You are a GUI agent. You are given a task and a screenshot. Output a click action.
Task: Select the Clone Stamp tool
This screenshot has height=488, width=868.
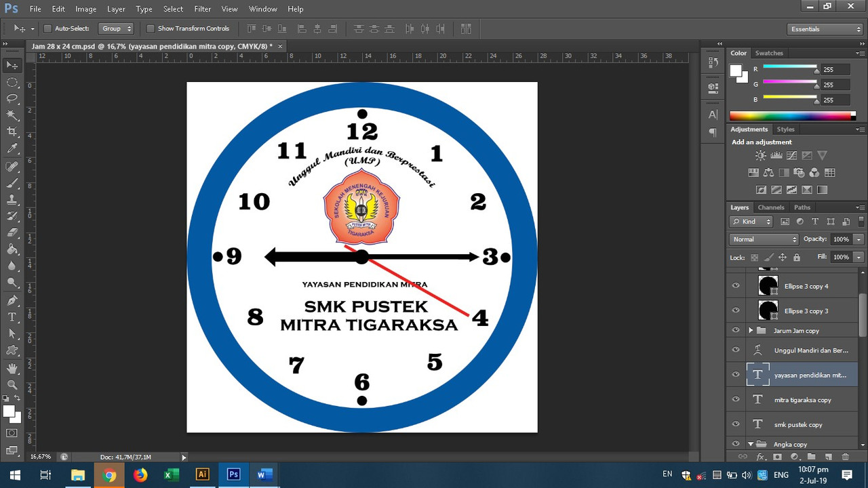tap(12, 200)
